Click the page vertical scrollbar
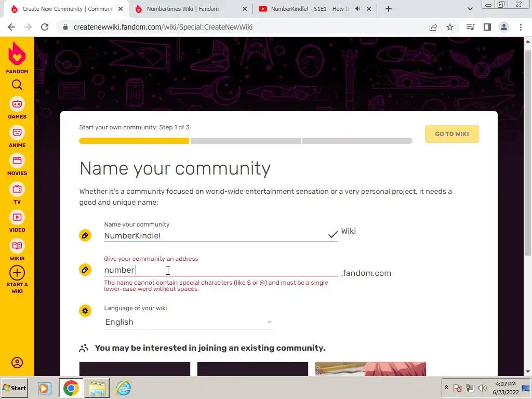The width and height of the screenshot is (532, 399). tap(528, 153)
